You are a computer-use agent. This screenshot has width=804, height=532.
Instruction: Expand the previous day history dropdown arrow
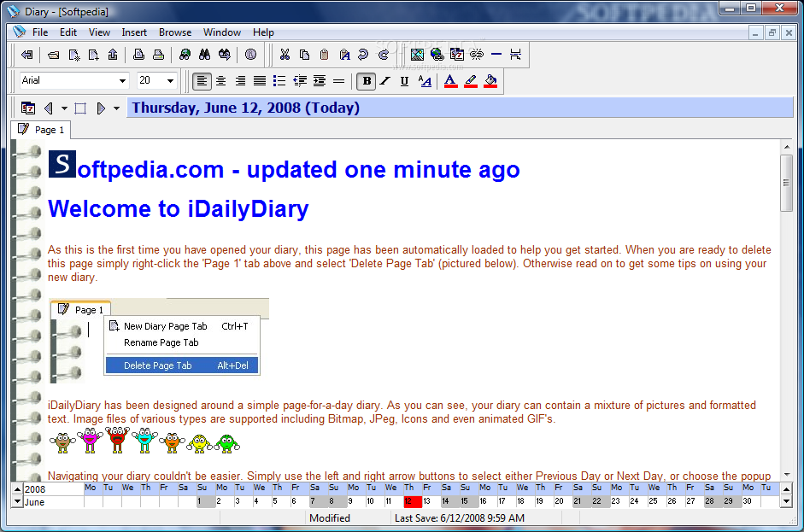tap(64, 108)
